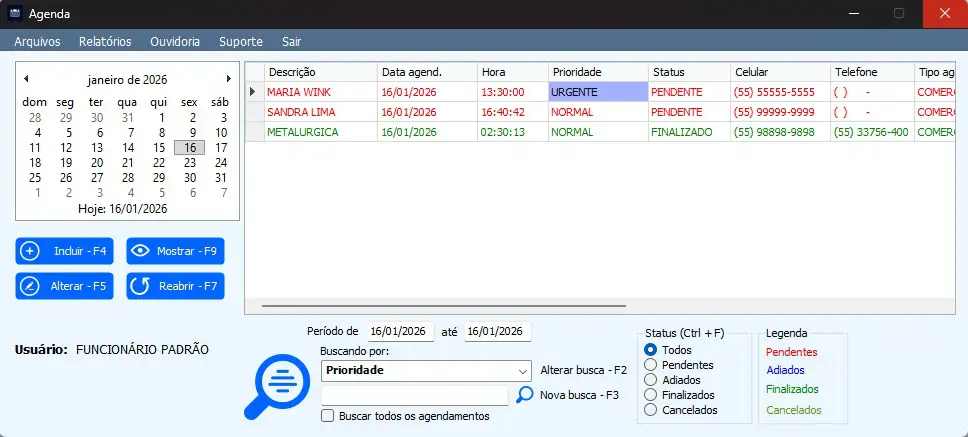Click the small magnifier Nova busca icon
Image resolution: width=968 pixels, height=437 pixels.
click(x=525, y=395)
